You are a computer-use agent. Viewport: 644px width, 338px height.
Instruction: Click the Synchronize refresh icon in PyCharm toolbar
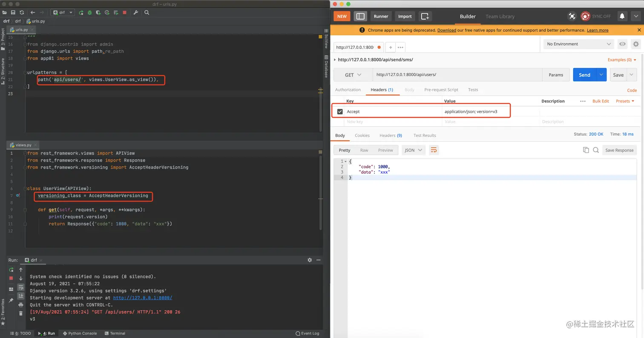(22, 13)
